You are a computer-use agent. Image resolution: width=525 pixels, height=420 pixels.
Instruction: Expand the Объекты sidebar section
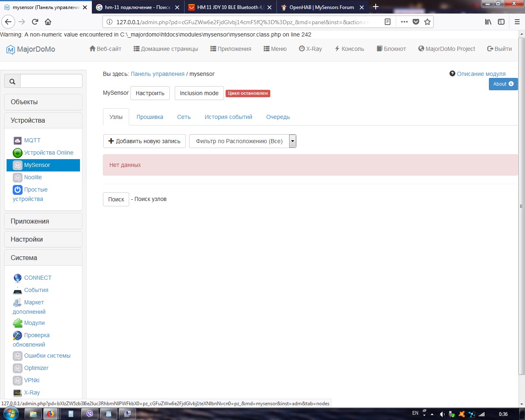click(x=43, y=102)
